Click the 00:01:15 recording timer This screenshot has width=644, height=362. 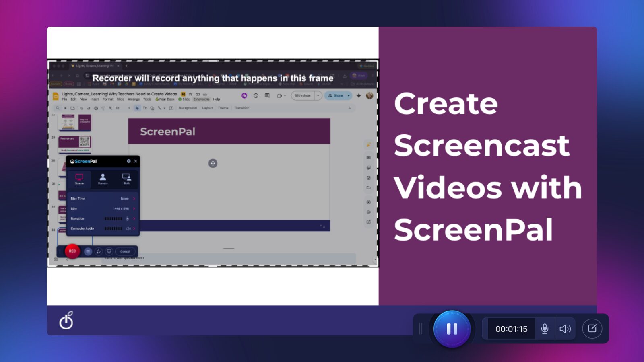point(511,329)
